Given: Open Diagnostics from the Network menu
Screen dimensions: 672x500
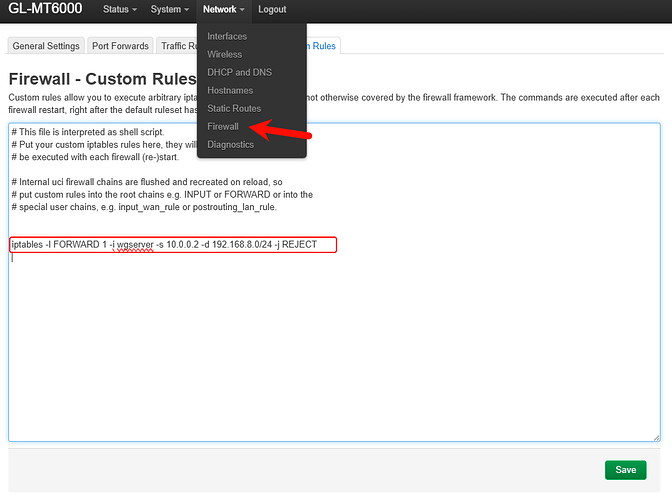Looking at the screenshot, I should click(x=230, y=145).
